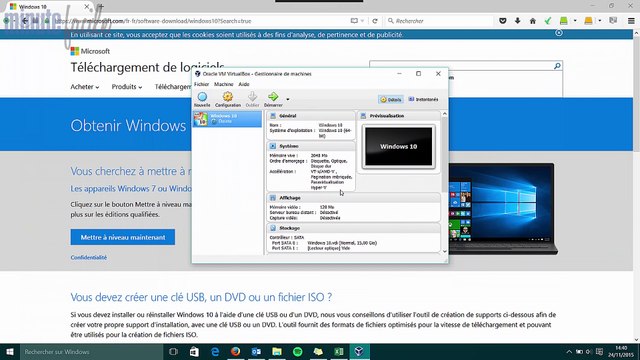Open the Windows Store taskbar icon
Image resolution: width=640 pixels, height=360 pixels.
coord(194,351)
